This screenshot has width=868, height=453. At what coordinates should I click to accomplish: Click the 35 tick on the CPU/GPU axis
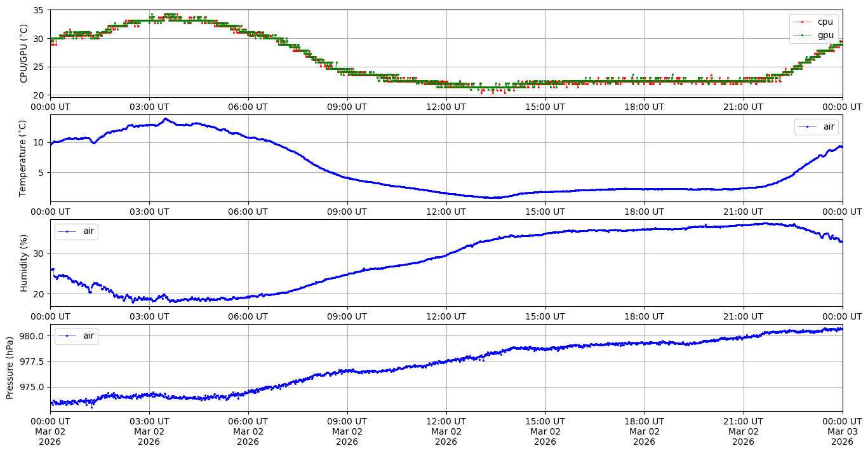[x=37, y=10]
